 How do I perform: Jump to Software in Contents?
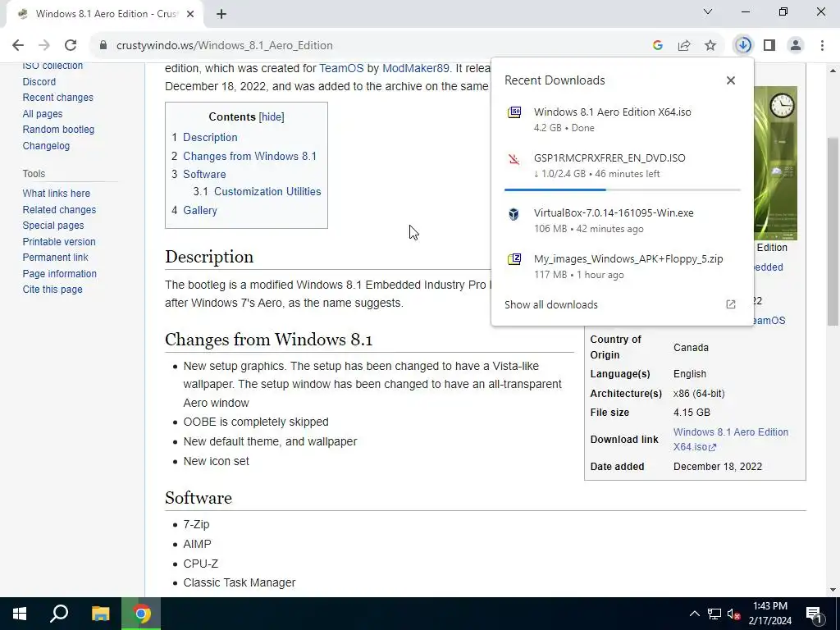[x=204, y=175]
